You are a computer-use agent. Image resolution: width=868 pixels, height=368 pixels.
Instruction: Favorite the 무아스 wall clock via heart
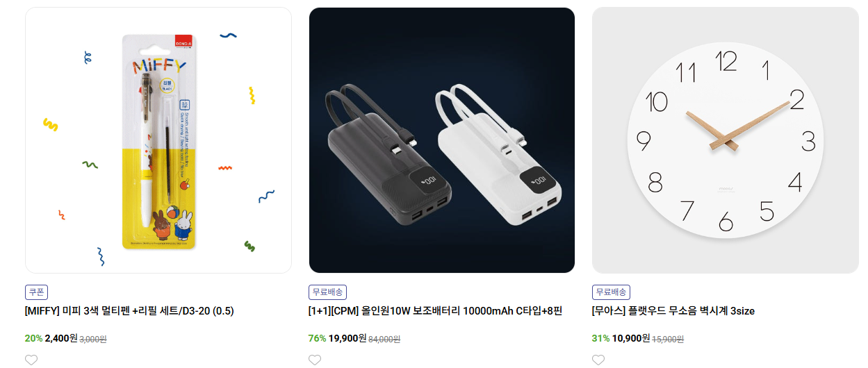598,360
